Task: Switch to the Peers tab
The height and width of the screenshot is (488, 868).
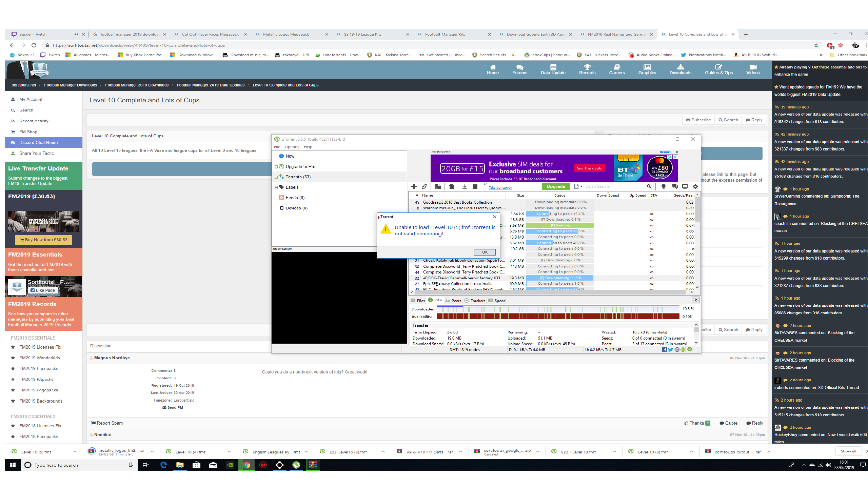Action: (453, 301)
